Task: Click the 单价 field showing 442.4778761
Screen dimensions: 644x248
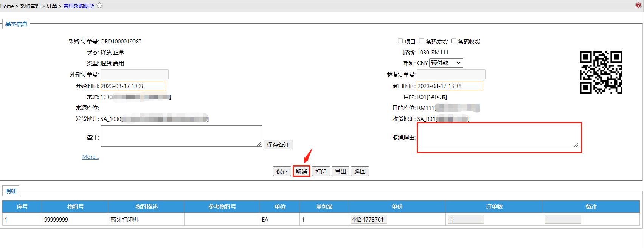Action: click(x=369, y=219)
